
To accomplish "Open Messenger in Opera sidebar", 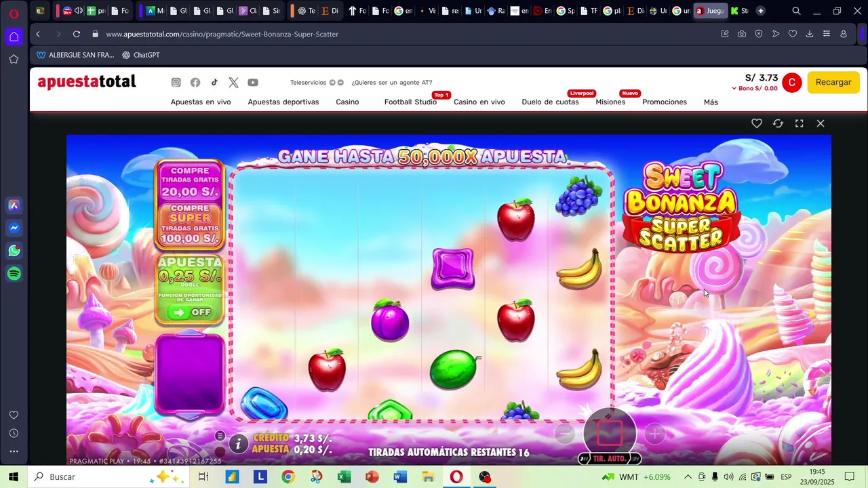I will pyautogui.click(x=14, y=228).
